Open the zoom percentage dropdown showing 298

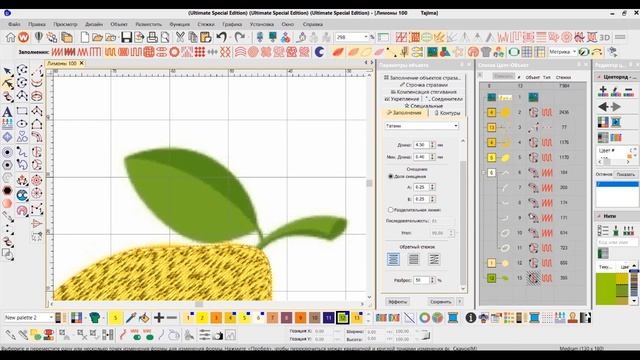coord(366,37)
